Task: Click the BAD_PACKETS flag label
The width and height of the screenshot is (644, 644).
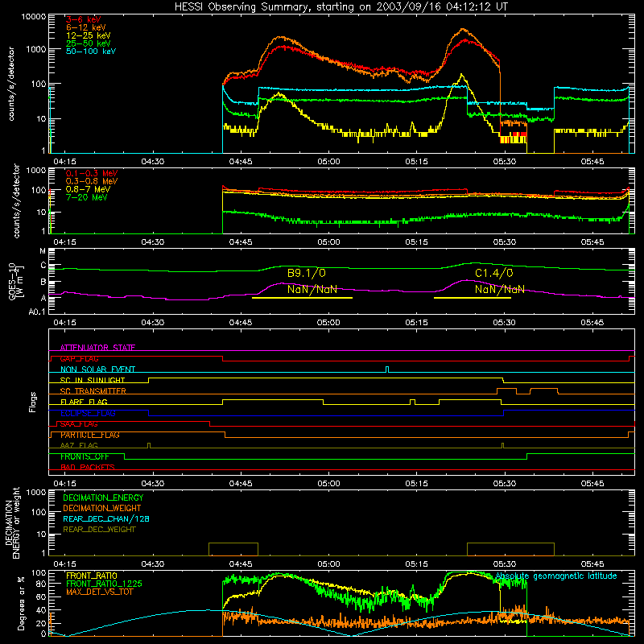Action: (88, 467)
